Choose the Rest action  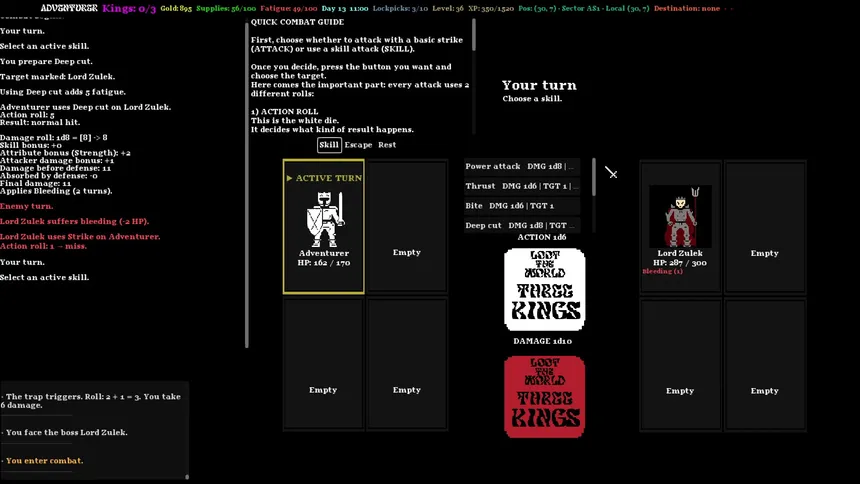point(387,145)
